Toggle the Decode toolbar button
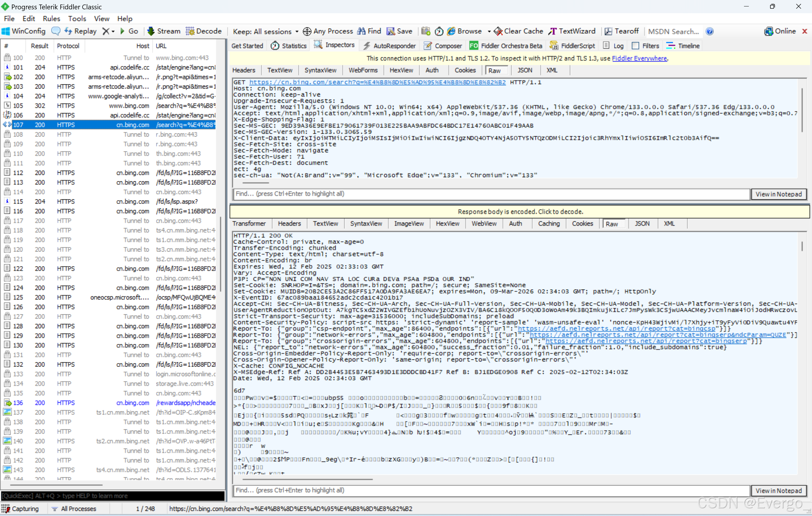Viewport: 812px width, 516px height. point(203,31)
